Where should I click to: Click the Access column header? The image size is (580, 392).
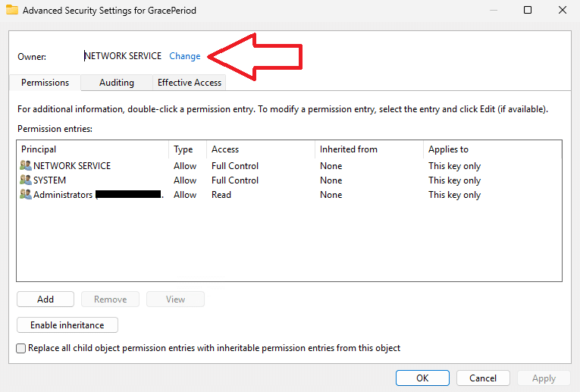coord(261,149)
